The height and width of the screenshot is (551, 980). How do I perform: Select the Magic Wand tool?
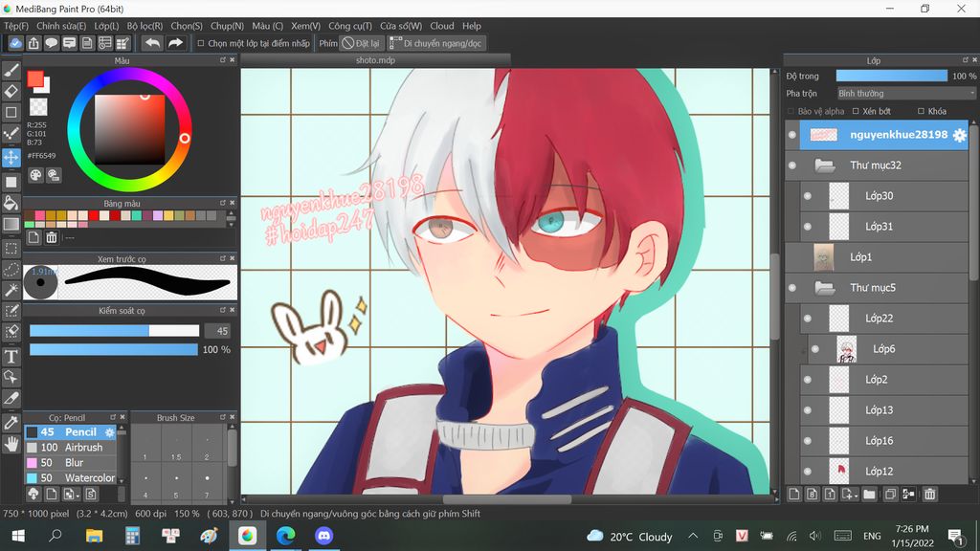coord(11,290)
